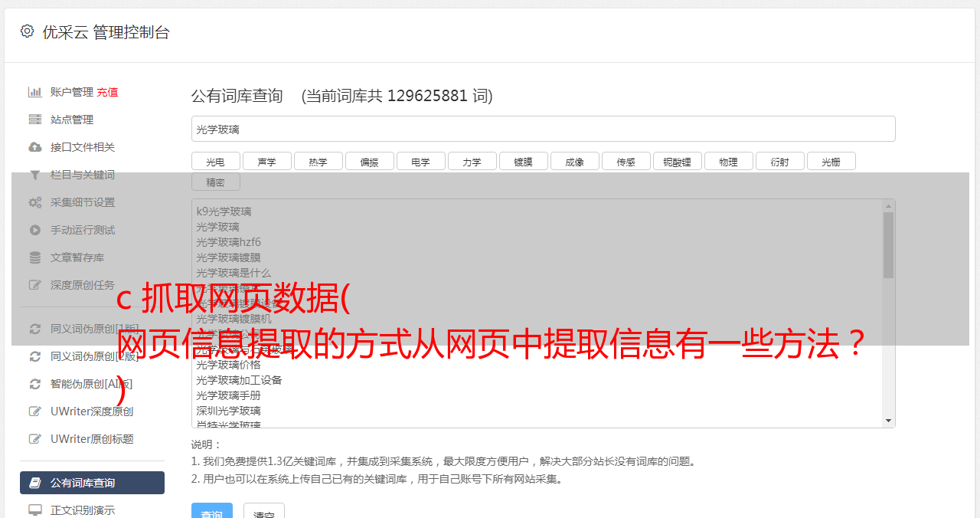Select 光学玻璃hzf6 in results list
Image resolution: width=980 pixels, height=518 pixels.
coord(228,242)
